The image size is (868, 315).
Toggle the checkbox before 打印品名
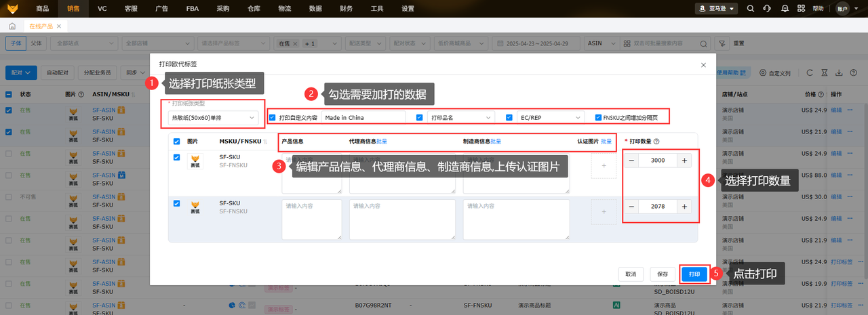pyautogui.click(x=420, y=117)
